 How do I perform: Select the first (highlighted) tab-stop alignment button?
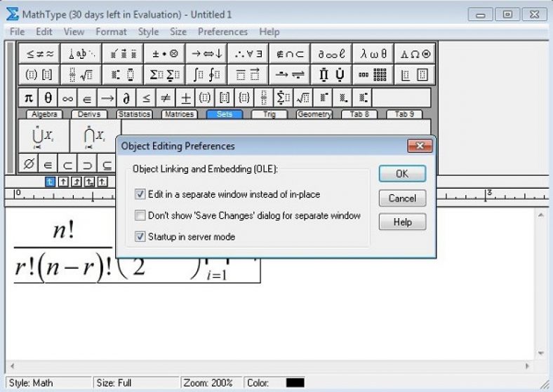coord(50,182)
